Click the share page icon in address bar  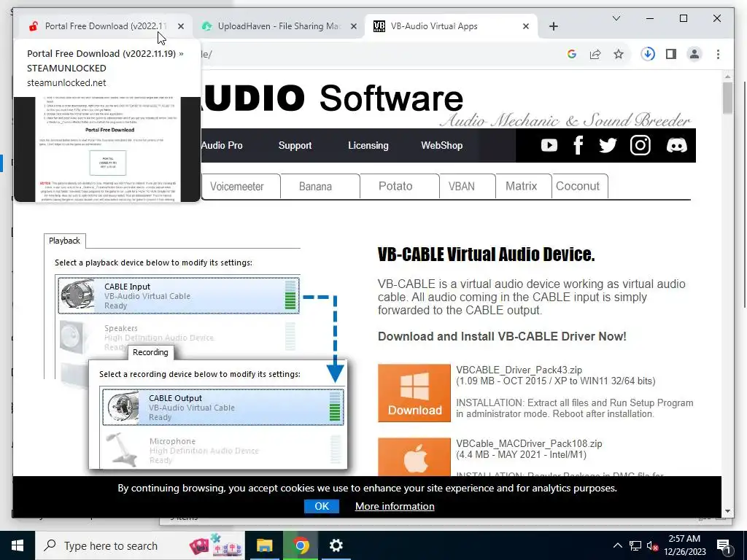click(x=595, y=54)
